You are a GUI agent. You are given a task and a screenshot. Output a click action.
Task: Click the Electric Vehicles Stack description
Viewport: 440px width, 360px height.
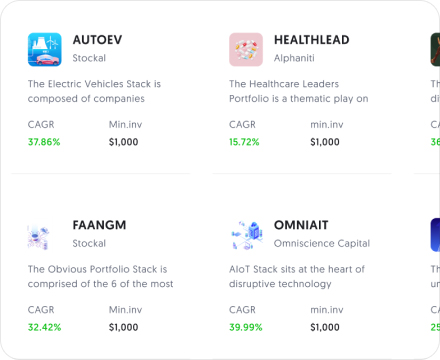click(94, 91)
